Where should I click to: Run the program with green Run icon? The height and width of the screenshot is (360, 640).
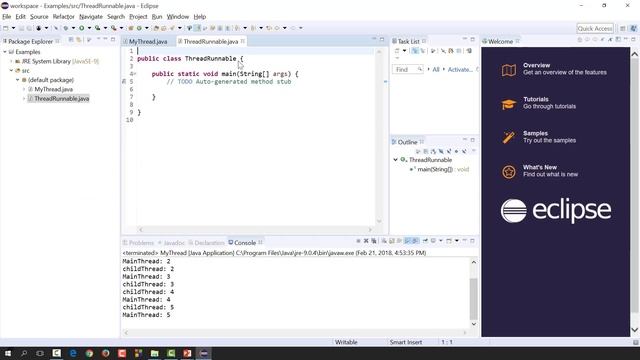pyautogui.click(x=82, y=28)
